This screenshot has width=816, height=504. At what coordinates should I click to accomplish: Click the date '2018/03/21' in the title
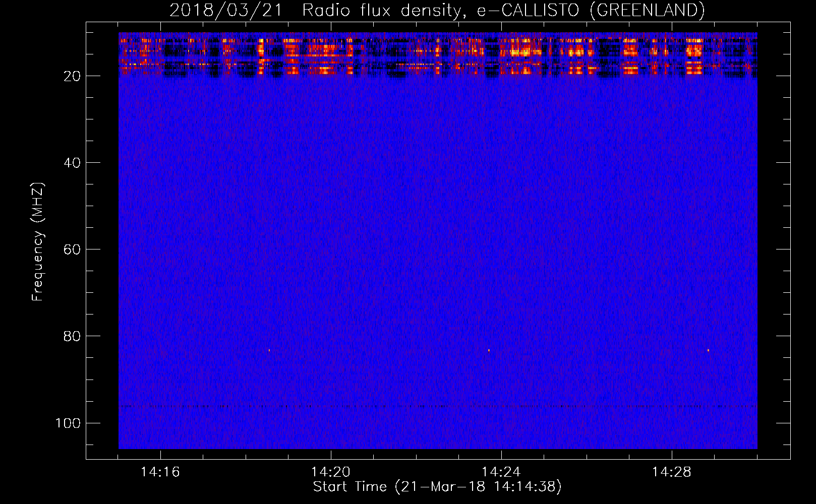(226, 10)
